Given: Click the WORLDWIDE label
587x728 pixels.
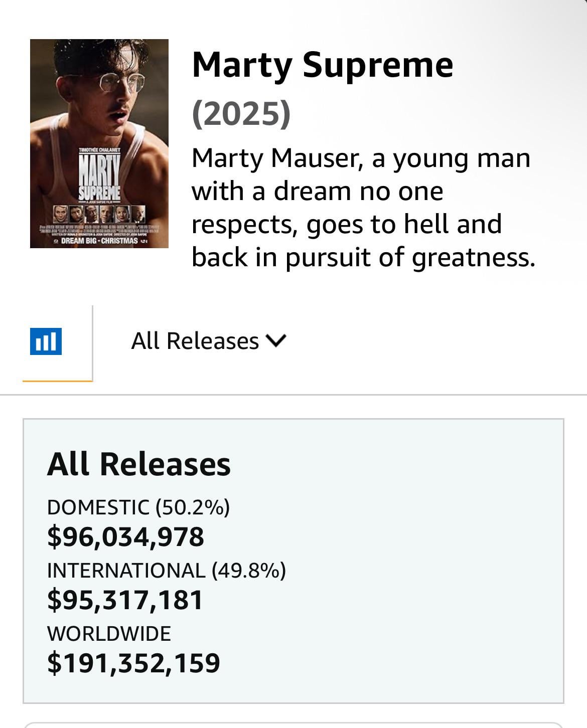Looking at the screenshot, I should (x=109, y=634).
